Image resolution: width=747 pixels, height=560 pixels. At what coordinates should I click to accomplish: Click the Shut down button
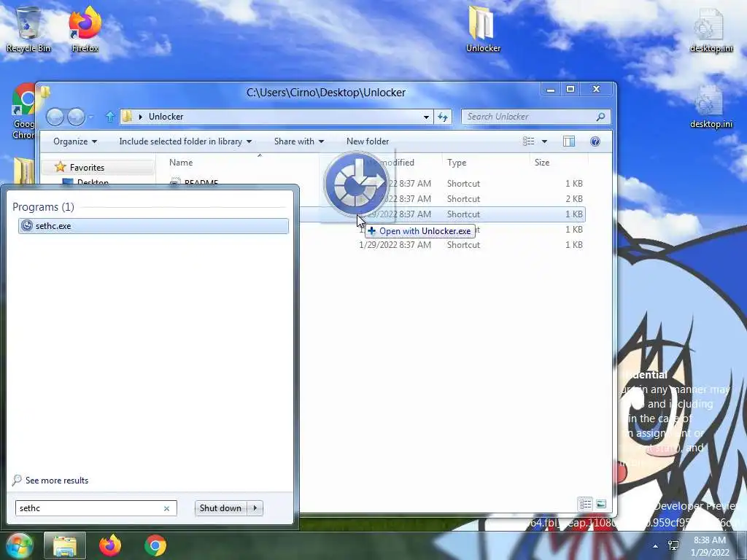221,508
